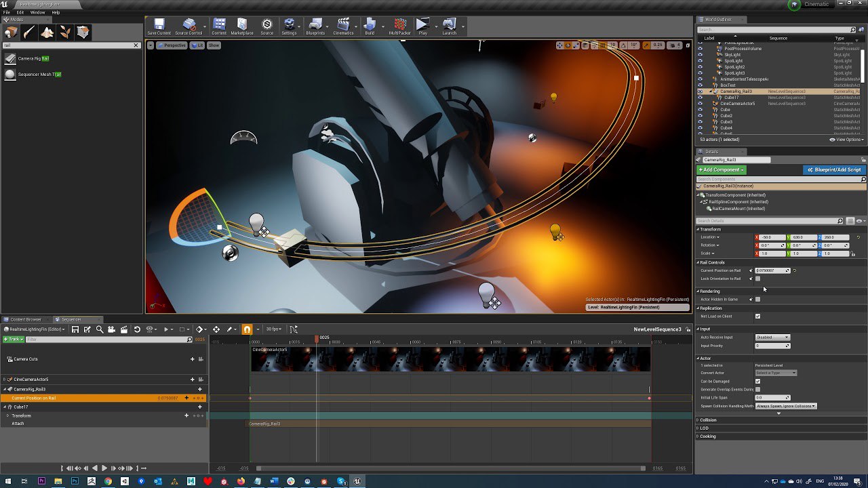
Task: Click the Sequencer bottom time range scrollbar
Action: (451, 468)
